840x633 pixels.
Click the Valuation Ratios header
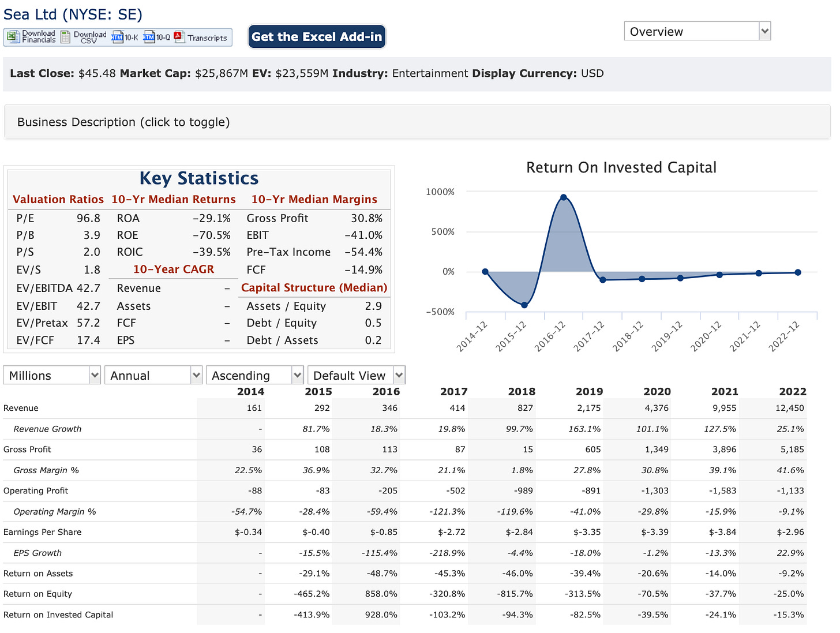pyautogui.click(x=58, y=200)
